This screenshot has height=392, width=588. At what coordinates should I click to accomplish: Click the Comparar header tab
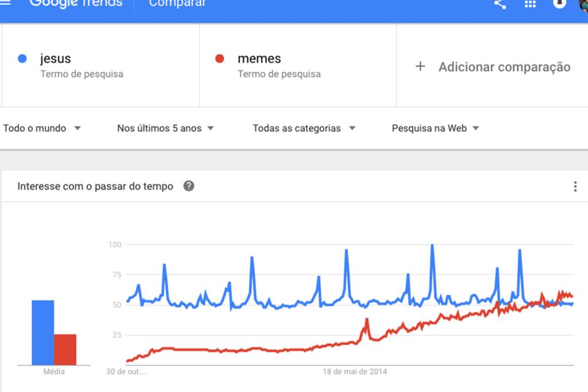click(x=177, y=4)
